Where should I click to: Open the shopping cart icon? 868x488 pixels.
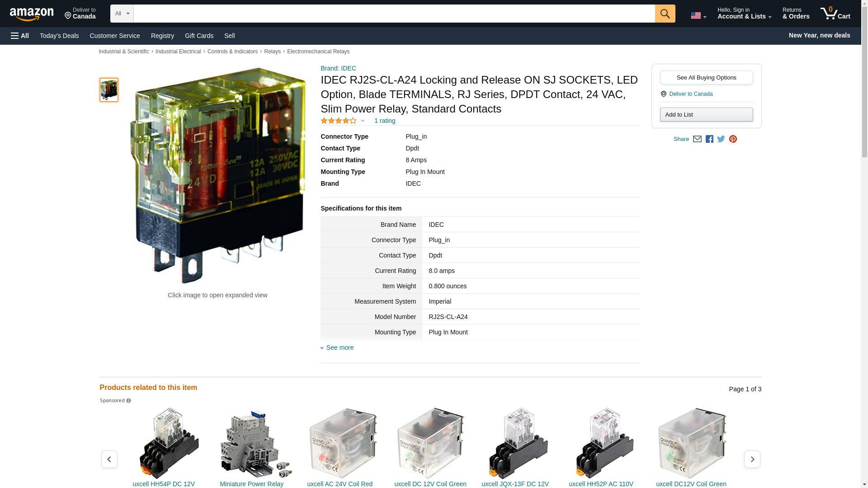point(835,14)
